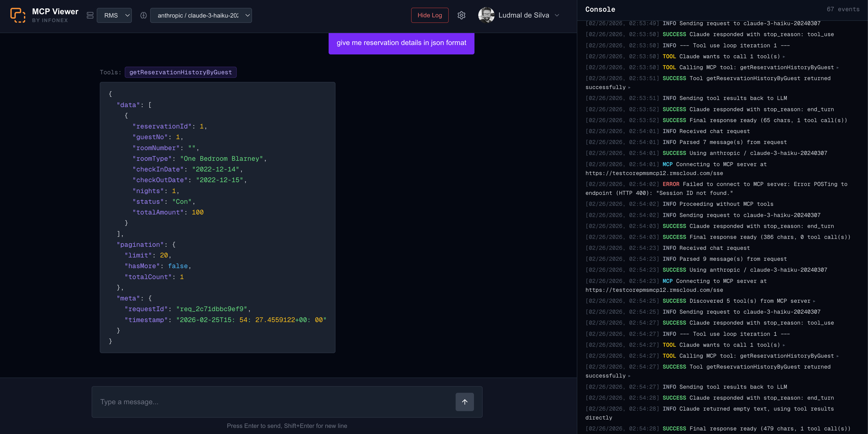Open the anthropic claude-3-haiku model dropdown
The height and width of the screenshot is (434, 868).
click(x=201, y=15)
